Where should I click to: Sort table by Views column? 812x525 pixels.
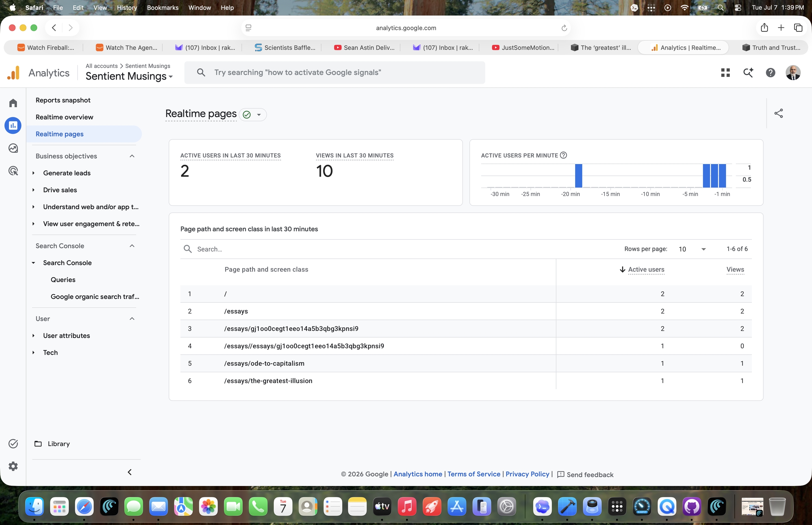pos(735,269)
